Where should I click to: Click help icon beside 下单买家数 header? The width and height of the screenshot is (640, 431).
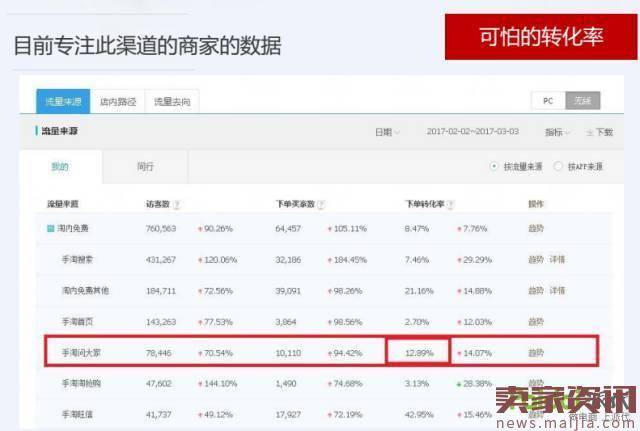coord(321,204)
